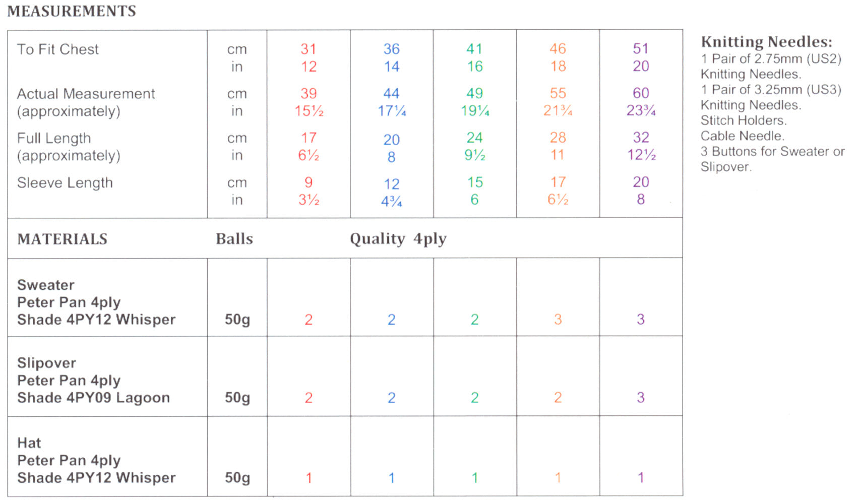Click the 'Actual Measurement' row label

point(86,94)
